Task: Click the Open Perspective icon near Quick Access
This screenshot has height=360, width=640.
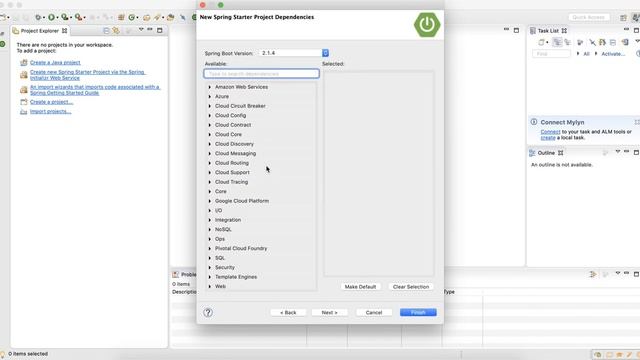Action: pos(623,18)
